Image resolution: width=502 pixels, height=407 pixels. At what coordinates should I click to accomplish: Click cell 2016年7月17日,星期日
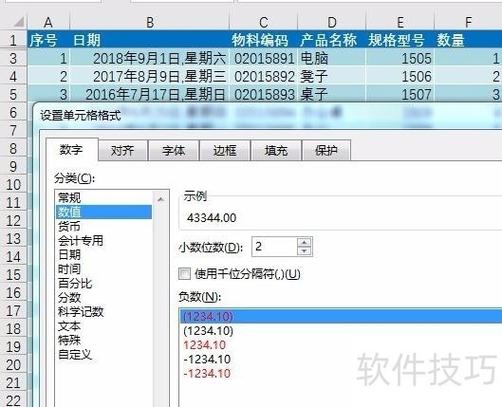point(150,94)
